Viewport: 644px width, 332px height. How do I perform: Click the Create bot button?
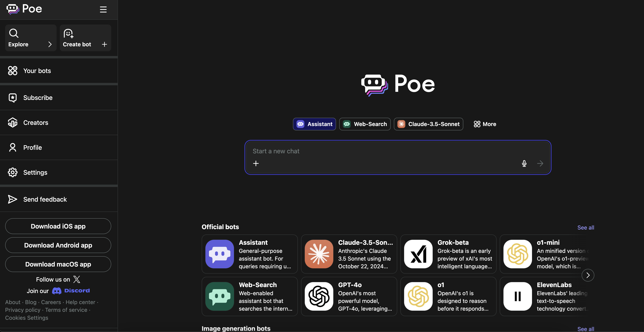tap(85, 38)
